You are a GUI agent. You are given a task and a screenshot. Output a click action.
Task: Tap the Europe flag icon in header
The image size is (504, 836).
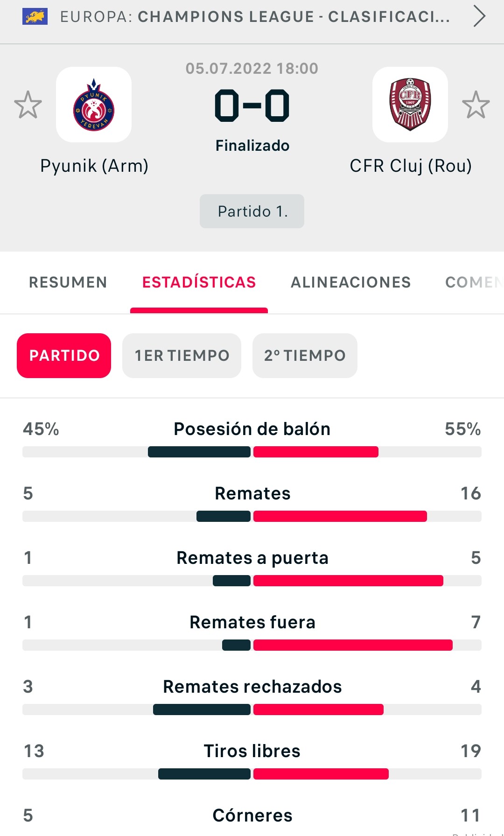coord(35,17)
